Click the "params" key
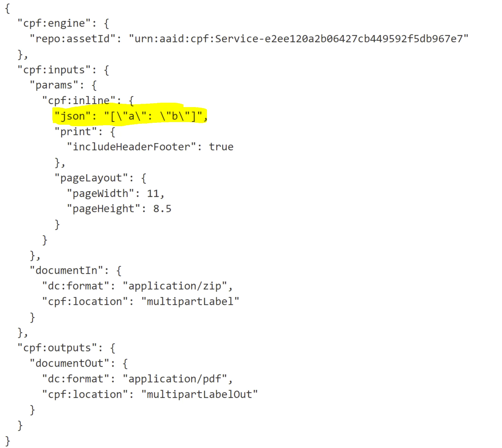This screenshot has height=448, width=502. 54,85
